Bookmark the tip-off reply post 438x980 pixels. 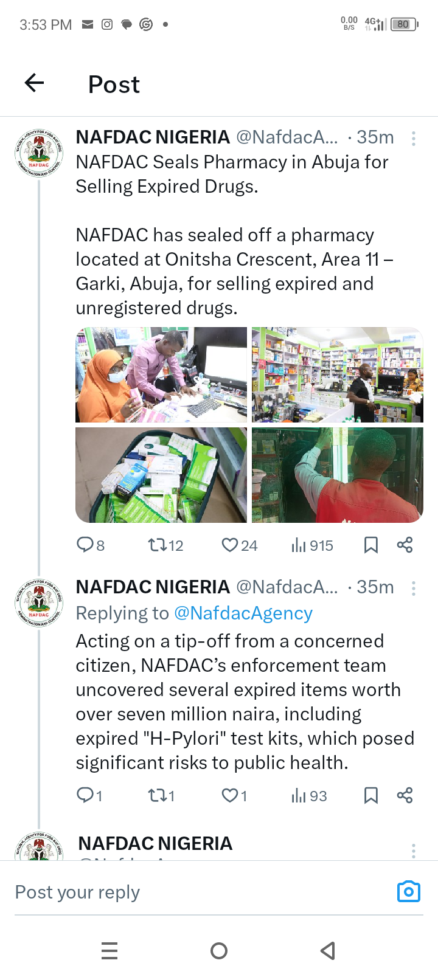pos(370,795)
